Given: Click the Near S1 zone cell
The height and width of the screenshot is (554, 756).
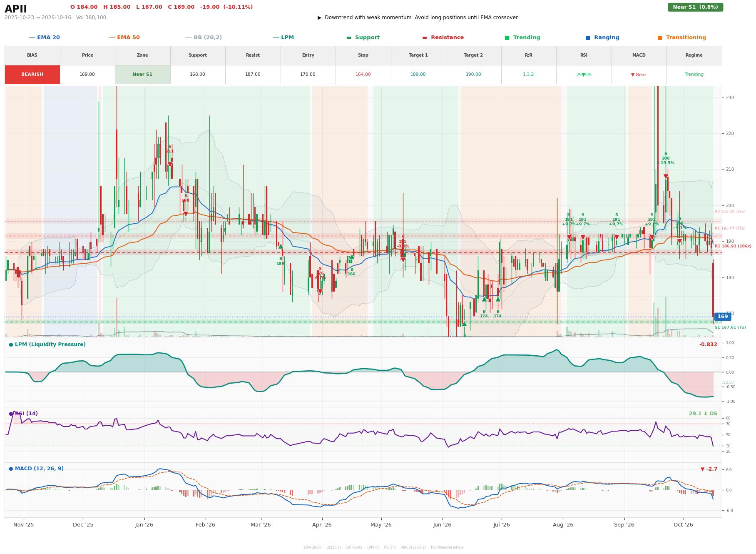Looking at the screenshot, I should [x=142, y=75].
